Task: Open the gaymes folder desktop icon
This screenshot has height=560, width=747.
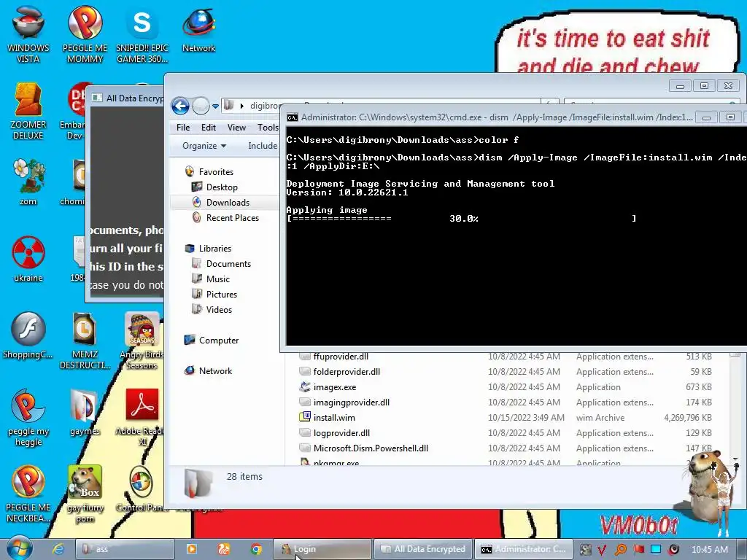Action: click(85, 413)
